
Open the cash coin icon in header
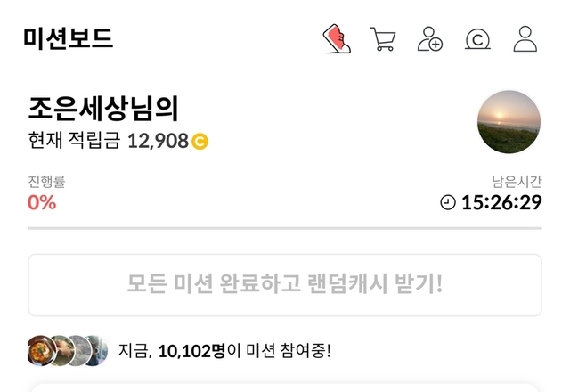477,39
